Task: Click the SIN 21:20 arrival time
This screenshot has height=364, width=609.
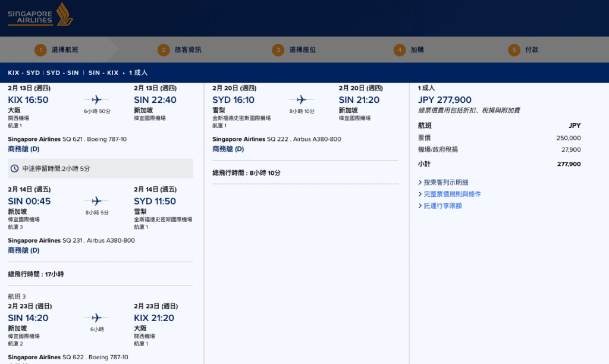Action: click(x=359, y=100)
